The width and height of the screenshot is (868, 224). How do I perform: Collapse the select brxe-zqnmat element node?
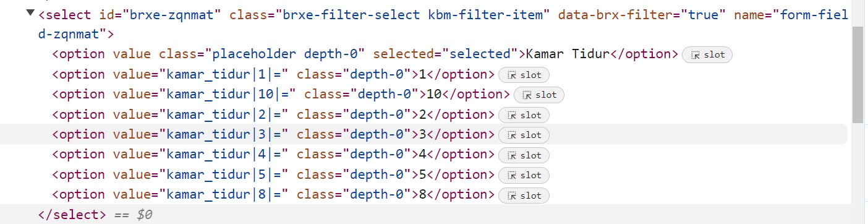(31, 14)
